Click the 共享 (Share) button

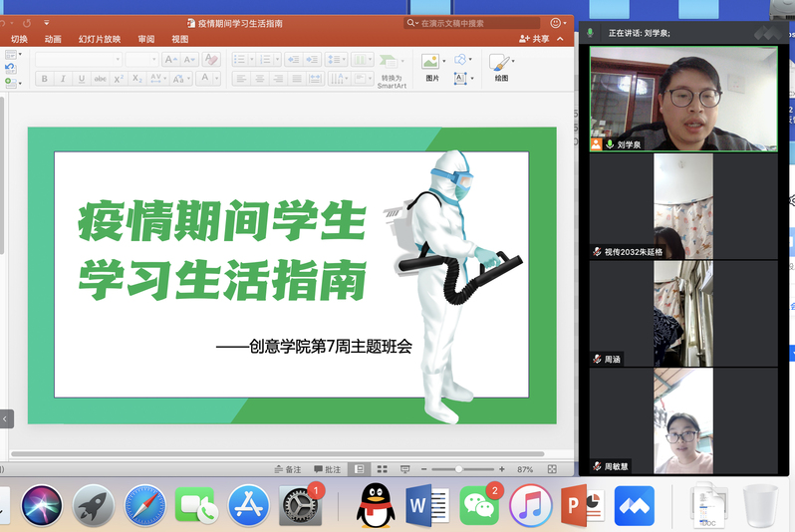pos(534,39)
